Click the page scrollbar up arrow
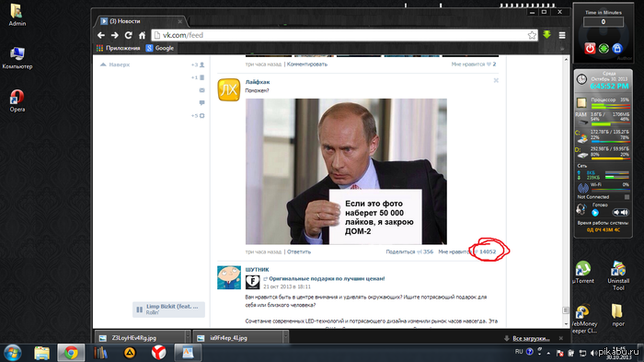 click(566, 60)
